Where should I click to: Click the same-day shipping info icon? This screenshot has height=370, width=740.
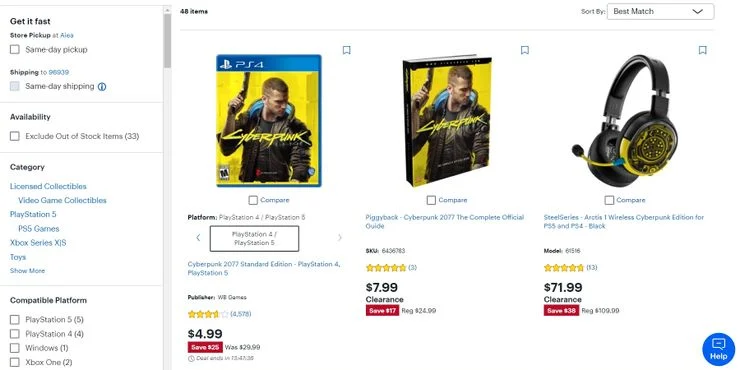102,87
